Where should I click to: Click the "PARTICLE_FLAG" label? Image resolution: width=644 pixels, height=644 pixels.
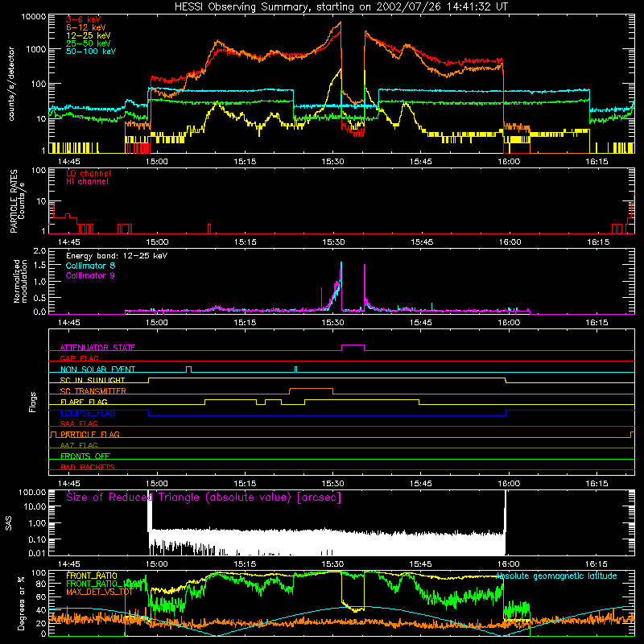point(90,434)
